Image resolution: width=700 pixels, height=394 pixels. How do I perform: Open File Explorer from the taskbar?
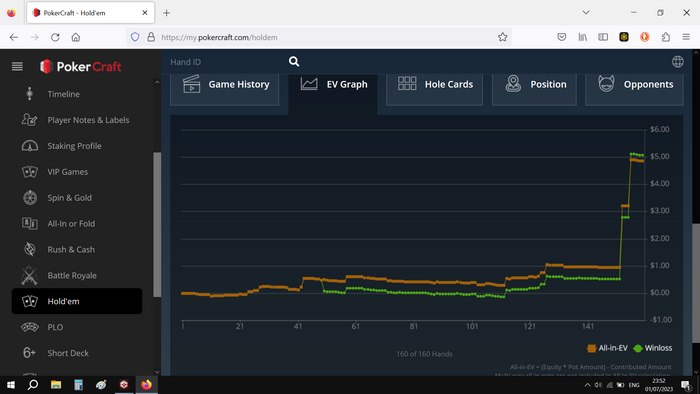tap(56, 385)
